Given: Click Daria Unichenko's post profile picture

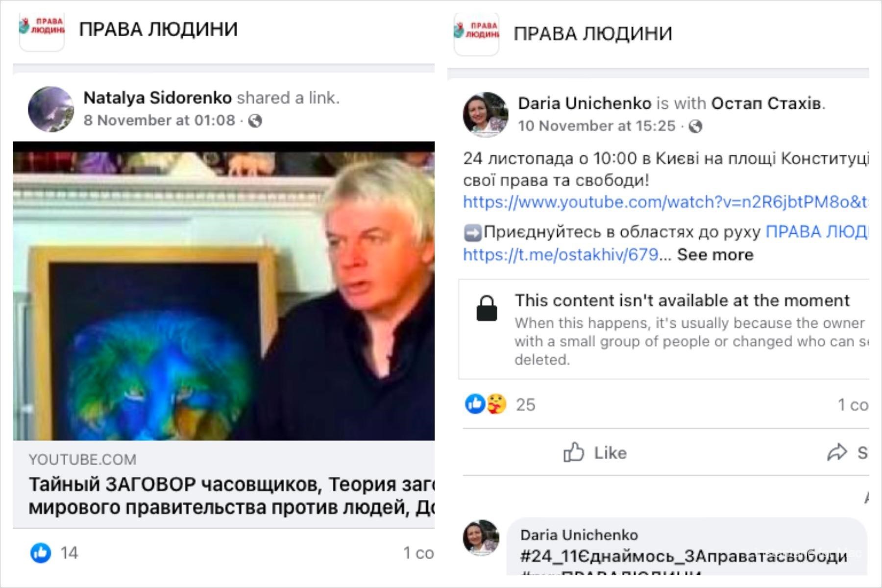Looking at the screenshot, I should [486, 115].
